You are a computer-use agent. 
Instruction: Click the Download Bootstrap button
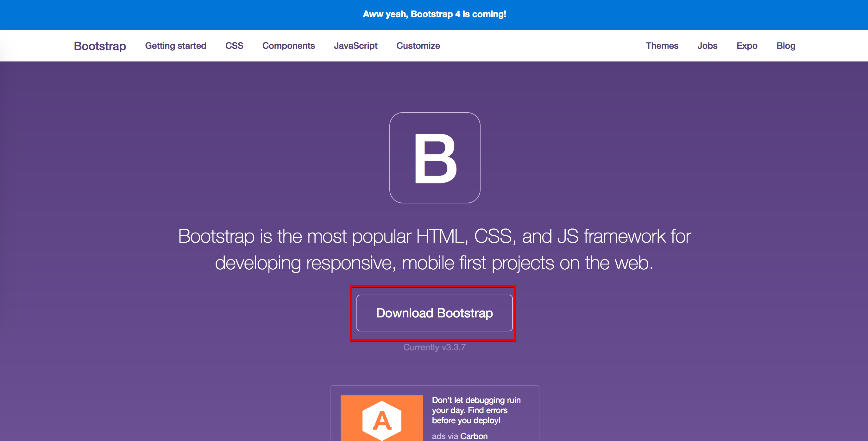click(x=434, y=313)
